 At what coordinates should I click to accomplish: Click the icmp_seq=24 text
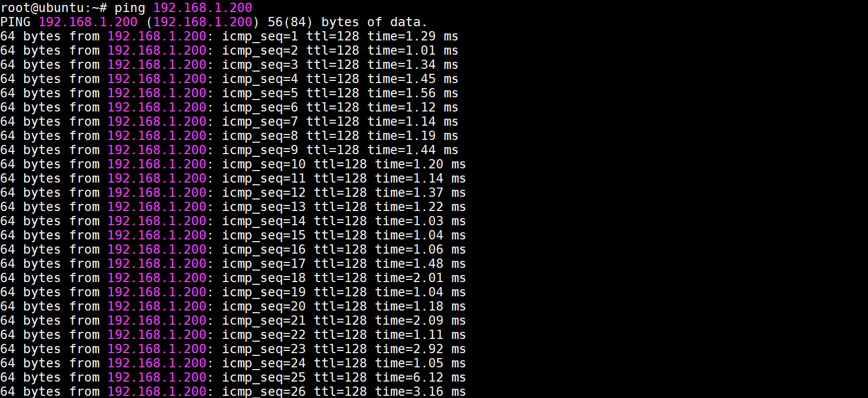(264, 363)
